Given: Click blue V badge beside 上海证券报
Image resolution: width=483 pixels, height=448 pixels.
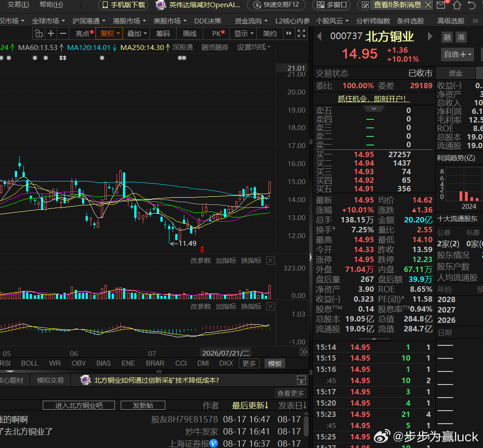Looking at the screenshot, I should tap(214, 443).
